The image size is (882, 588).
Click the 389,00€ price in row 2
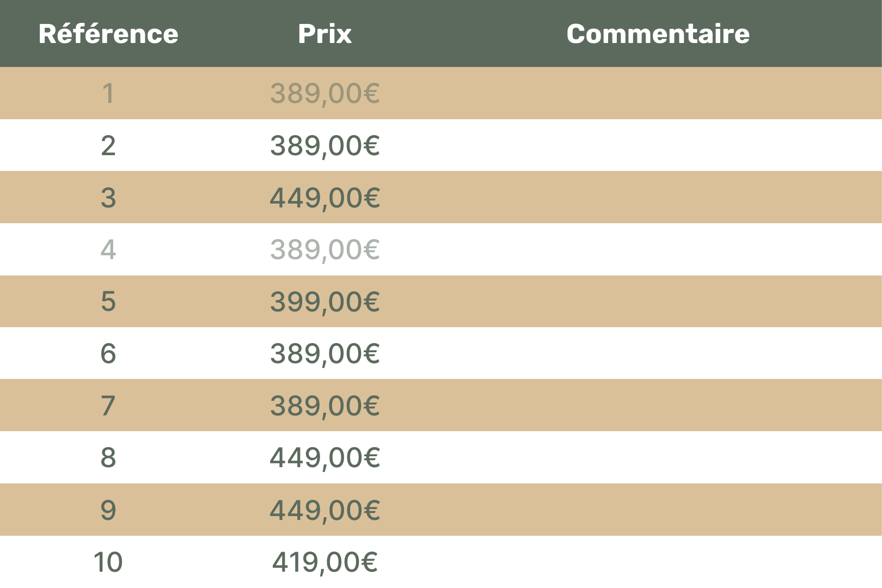tap(324, 145)
